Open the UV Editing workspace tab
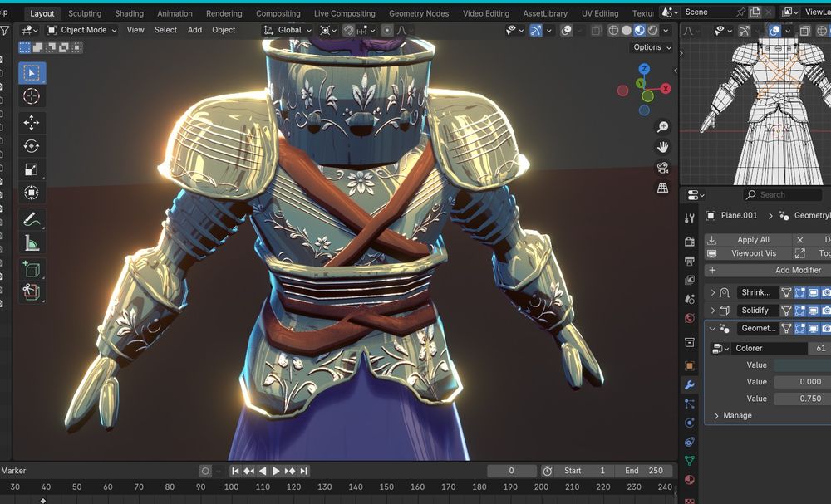The image size is (831, 504). tap(600, 13)
